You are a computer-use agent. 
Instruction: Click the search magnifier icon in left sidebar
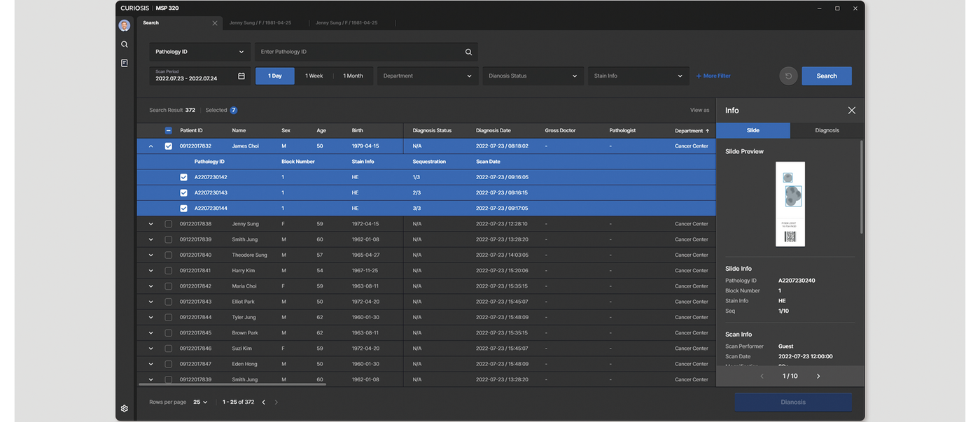pyautogui.click(x=124, y=44)
